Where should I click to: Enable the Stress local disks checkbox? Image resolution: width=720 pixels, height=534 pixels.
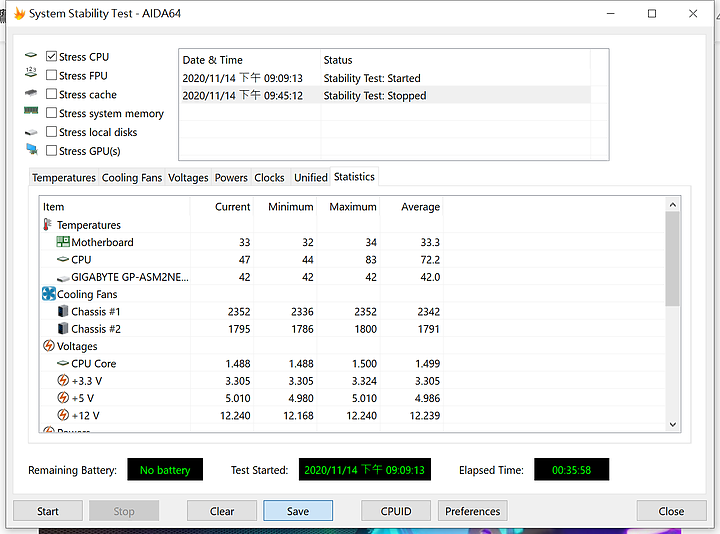(51, 132)
